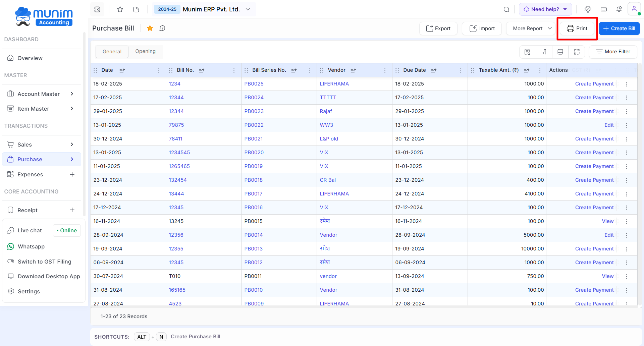Open vendor LIFERHAMA in PB0025 row
The width and height of the screenshot is (644, 346).
coord(334,84)
